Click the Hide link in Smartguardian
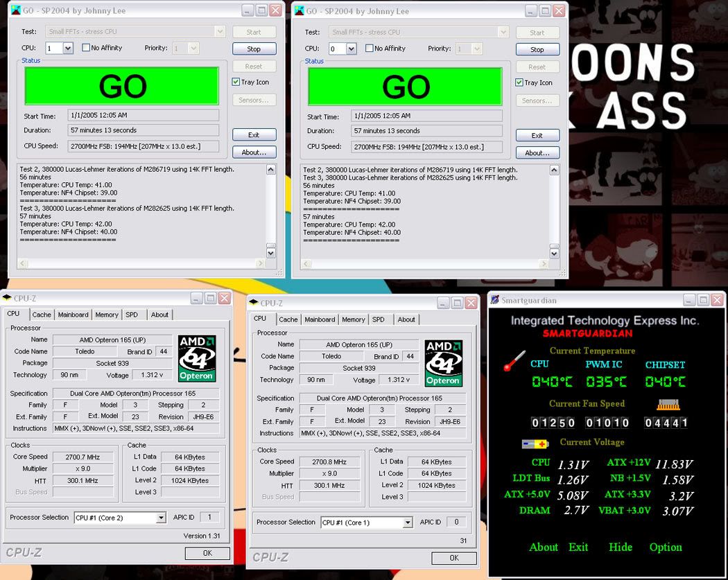This screenshot has width=728, height=580. (x=621, y=547)
